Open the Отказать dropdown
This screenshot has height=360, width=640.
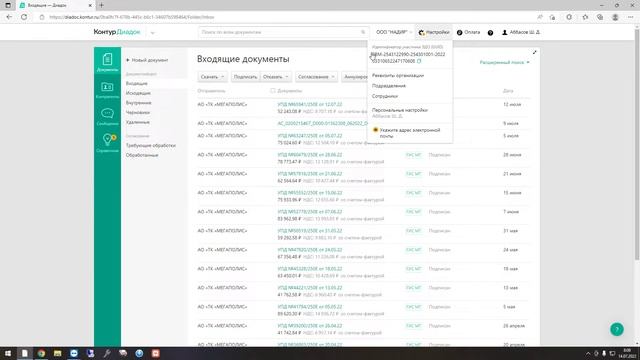click(x=276, y=77)
